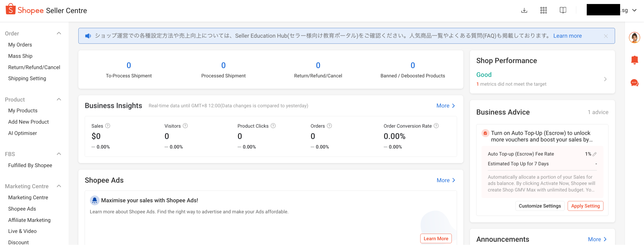
Task: Open the Auto Top-Up advice title
Action: (x=542, y=136)
